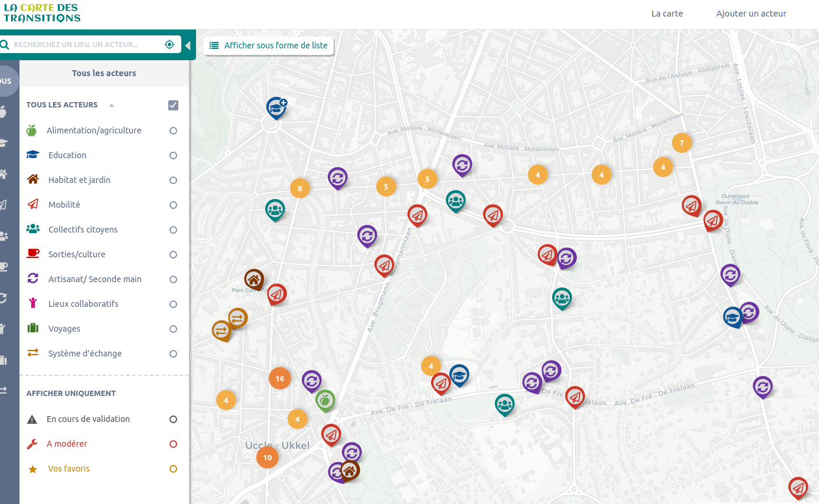Click the green apple marker on the map
The width and height of the screenshot is (819, 504).
pos(325,401)
